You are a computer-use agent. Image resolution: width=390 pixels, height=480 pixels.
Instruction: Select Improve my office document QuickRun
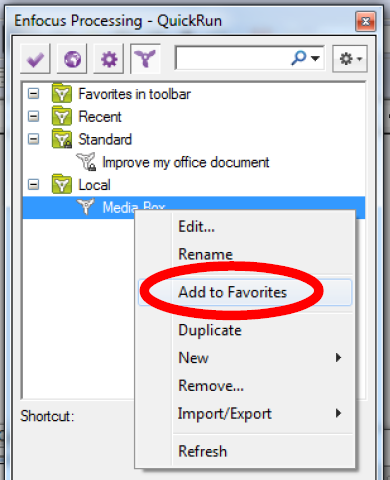[185, 162]
